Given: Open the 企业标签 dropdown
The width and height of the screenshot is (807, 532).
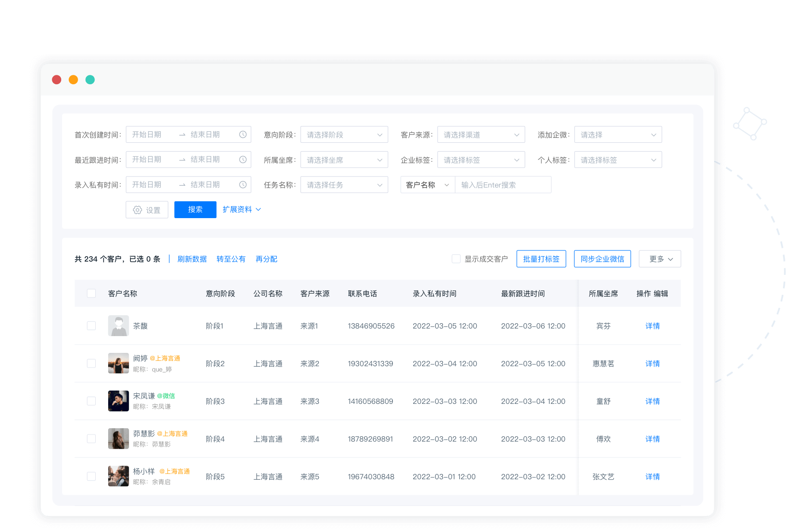Looking at the screenshot, I should click(481, 160).
